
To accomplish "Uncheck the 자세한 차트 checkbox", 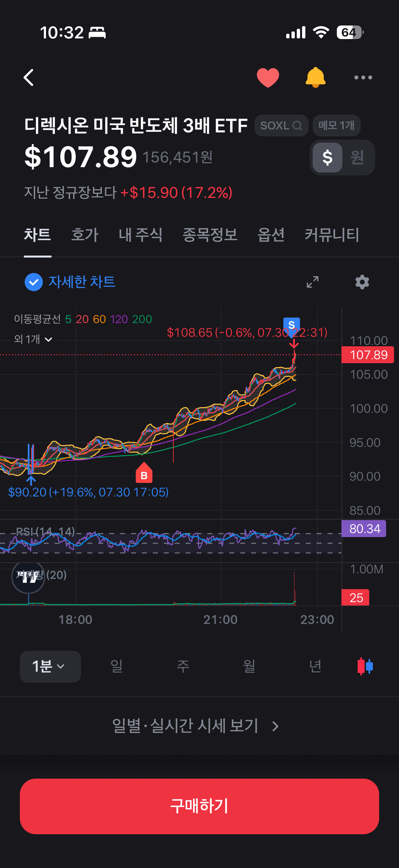I will pyautogui.click(x=34, y=282).
